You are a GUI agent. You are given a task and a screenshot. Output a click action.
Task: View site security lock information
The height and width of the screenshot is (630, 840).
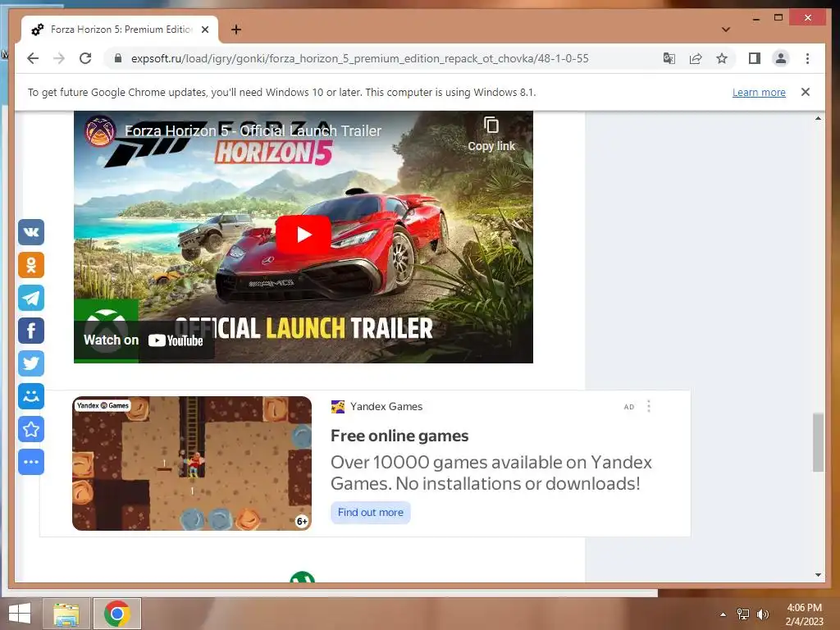click(x=118, y=58)
